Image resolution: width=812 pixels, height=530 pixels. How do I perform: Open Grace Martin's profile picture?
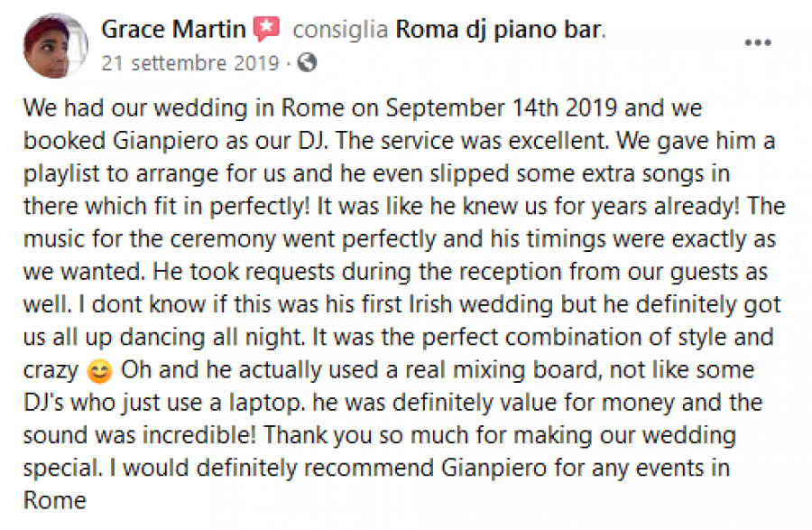pyautogui.click(x=54, y=46)
